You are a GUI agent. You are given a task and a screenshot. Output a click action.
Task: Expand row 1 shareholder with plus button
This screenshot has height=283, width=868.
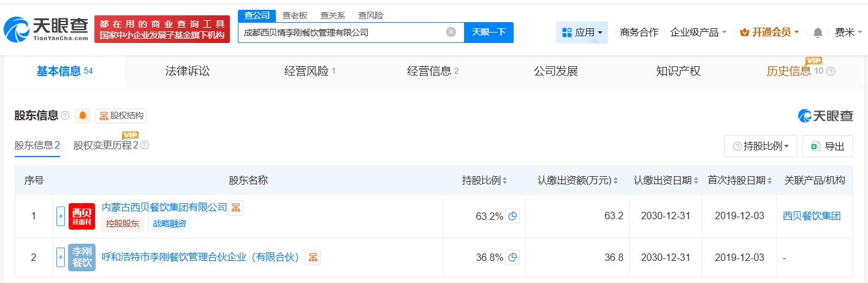coord(60,216)
